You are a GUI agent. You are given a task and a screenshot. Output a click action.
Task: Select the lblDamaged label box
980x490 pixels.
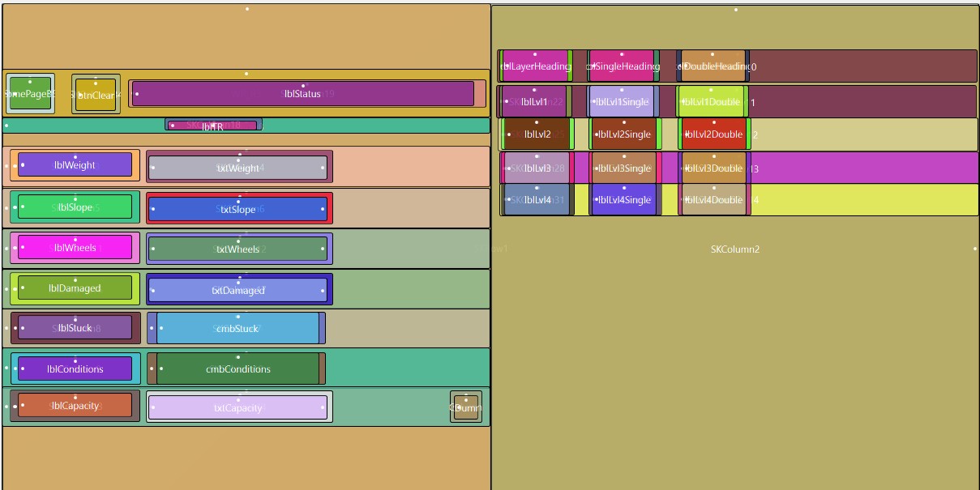(75, 288)
